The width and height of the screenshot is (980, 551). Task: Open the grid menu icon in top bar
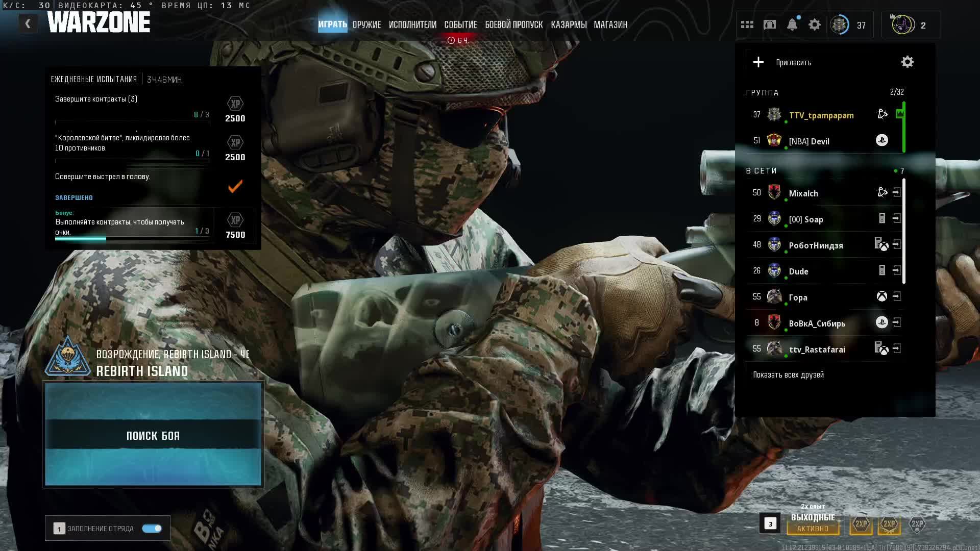tap(747, 24)
